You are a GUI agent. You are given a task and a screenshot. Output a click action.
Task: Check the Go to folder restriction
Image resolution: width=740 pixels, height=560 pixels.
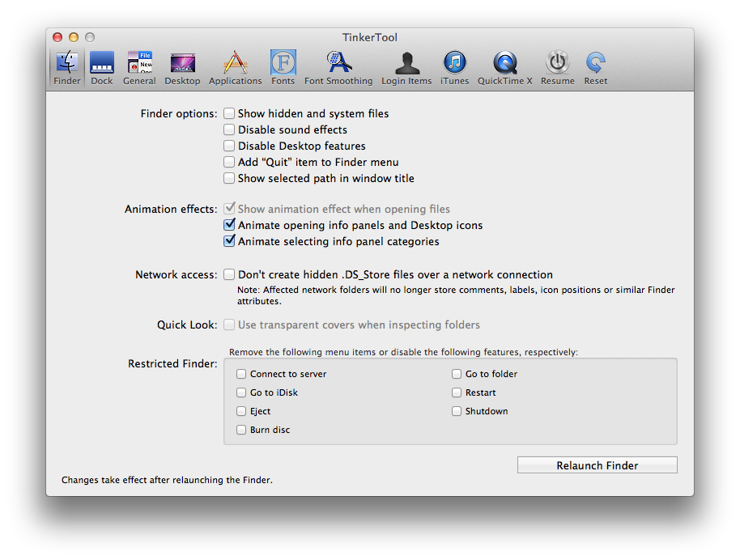[457, 374]
